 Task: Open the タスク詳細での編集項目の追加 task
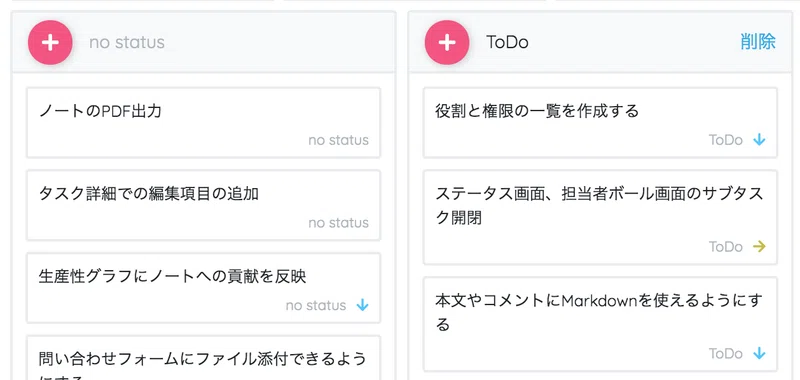[x=204, y=205]
